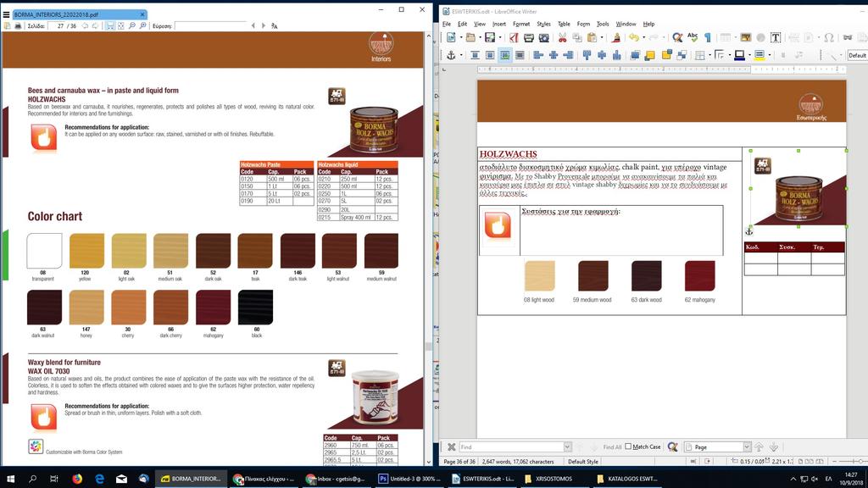Print the PDF from the viewer toolbar

click(18, 26)
